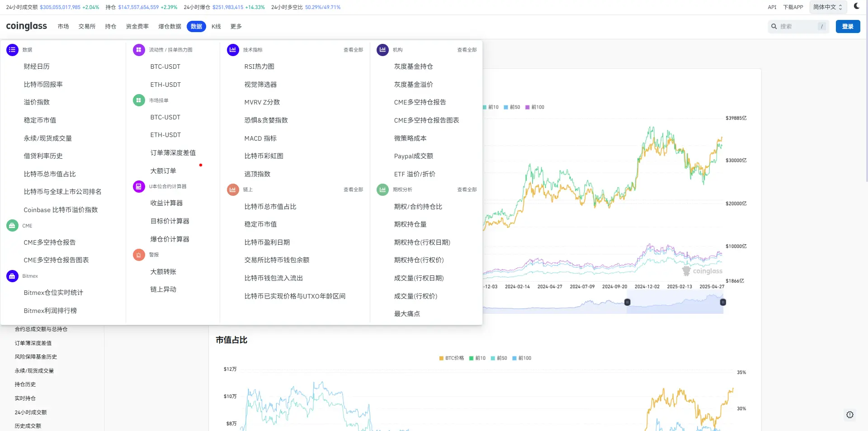
Task: Click the dark 机构 category icon
Action: click(x=382, y=50)
